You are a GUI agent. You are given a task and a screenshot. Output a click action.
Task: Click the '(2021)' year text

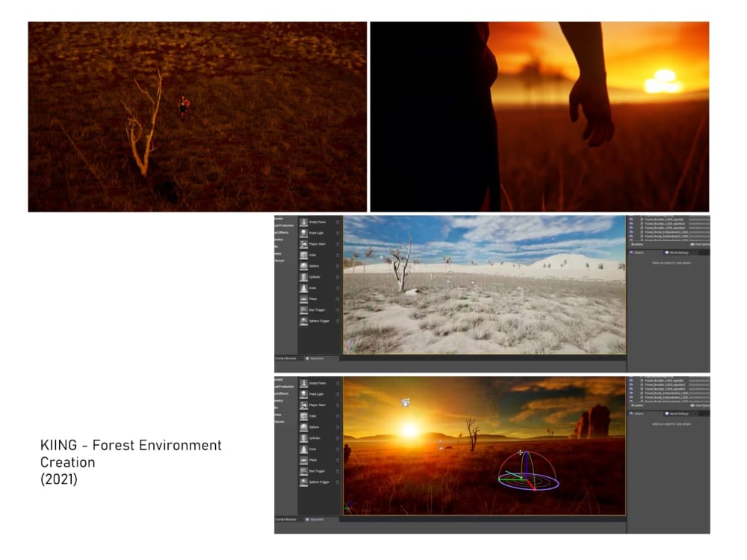click(58, 479)
